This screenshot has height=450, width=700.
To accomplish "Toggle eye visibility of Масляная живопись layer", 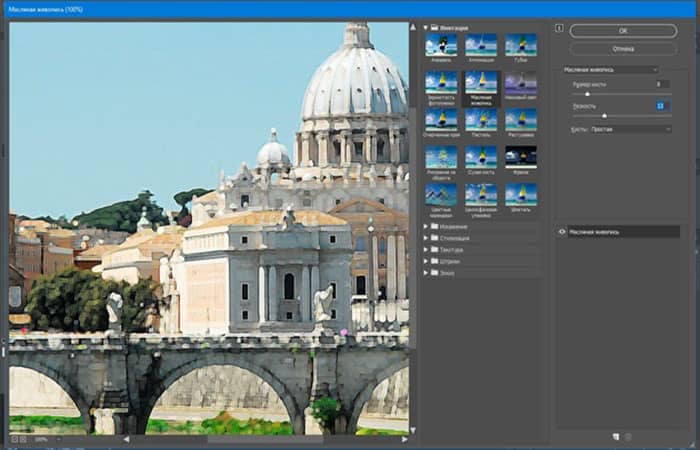I will [x=562, y=232].
